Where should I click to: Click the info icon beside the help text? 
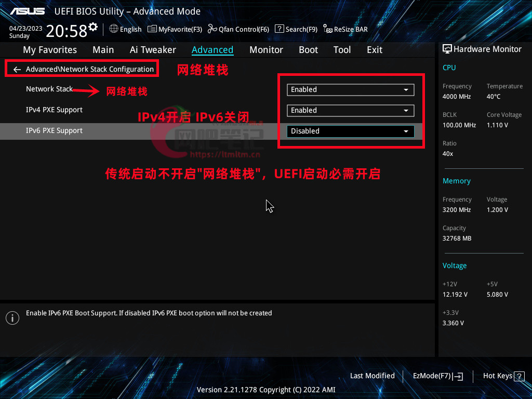(12, 318)
